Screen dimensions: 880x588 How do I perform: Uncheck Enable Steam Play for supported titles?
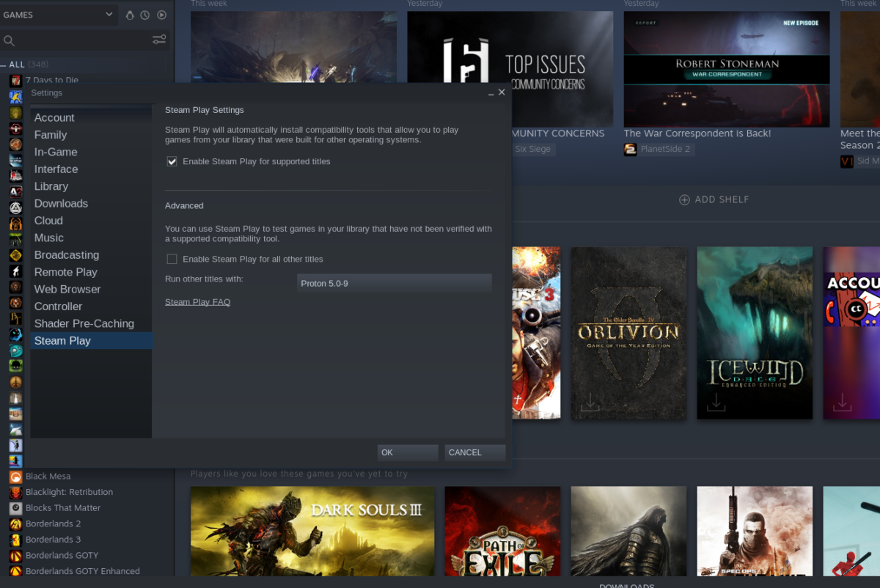[172, 161]
